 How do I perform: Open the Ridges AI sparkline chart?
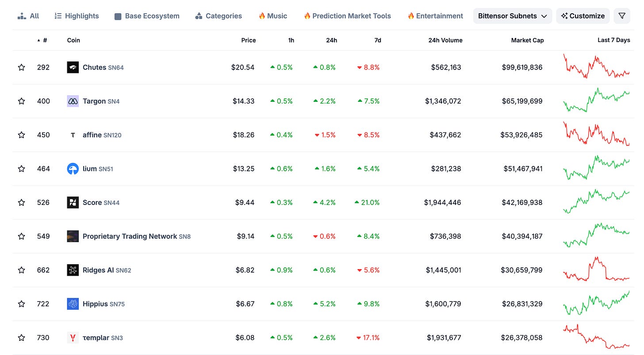coord(596,269)
